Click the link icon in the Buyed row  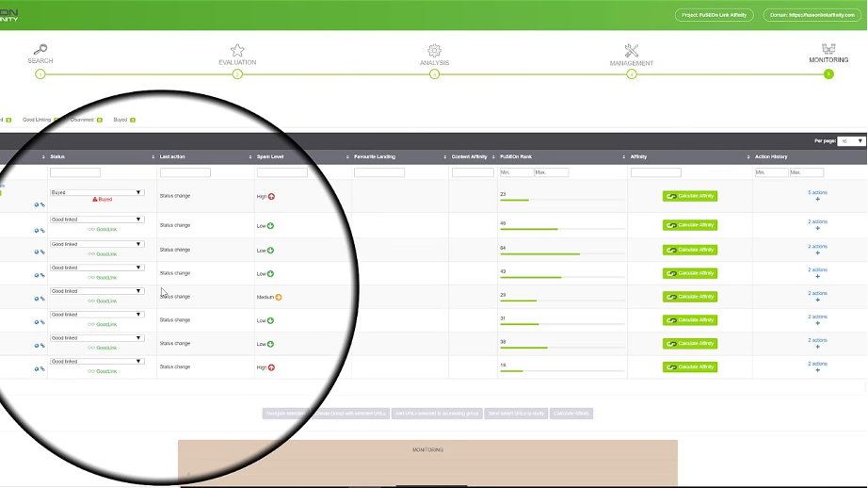[x=42, y=204]
